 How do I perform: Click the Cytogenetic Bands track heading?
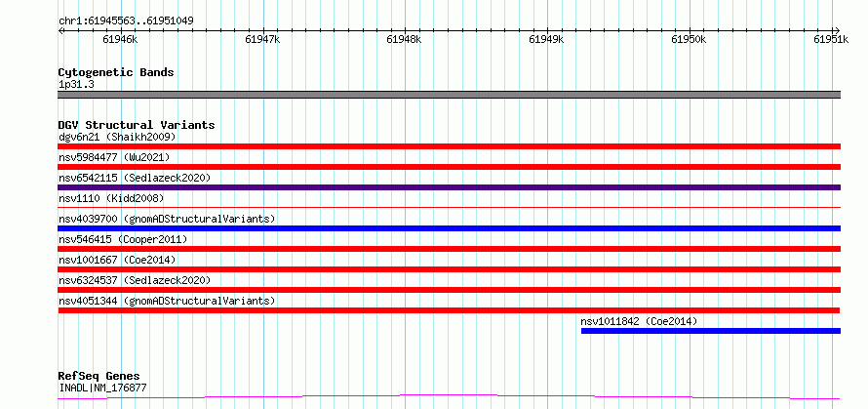(x=116, y=72)
